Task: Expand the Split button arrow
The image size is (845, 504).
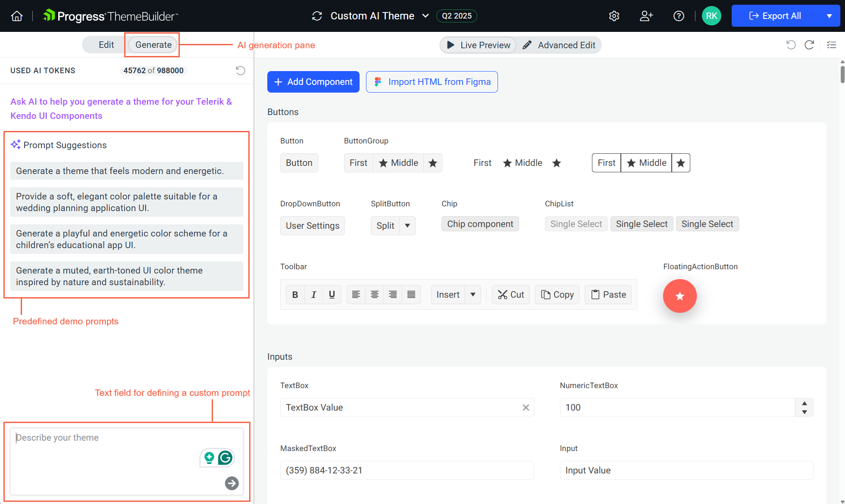Action: pos(407,226)
